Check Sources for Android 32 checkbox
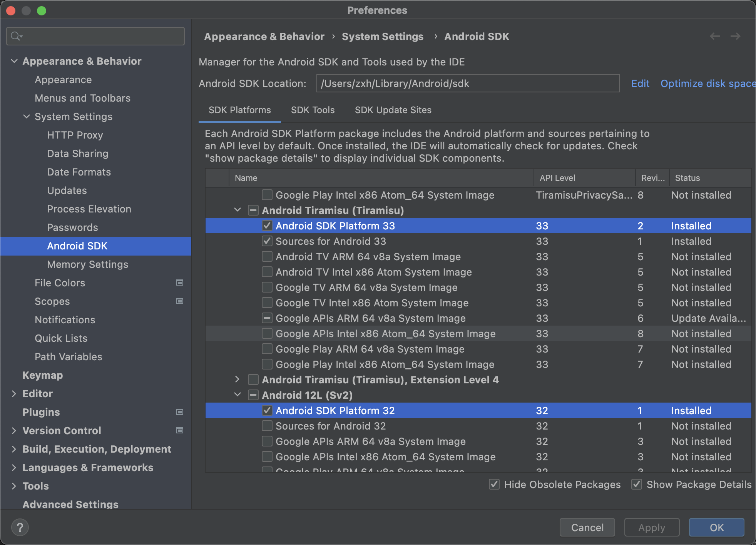 267,426
